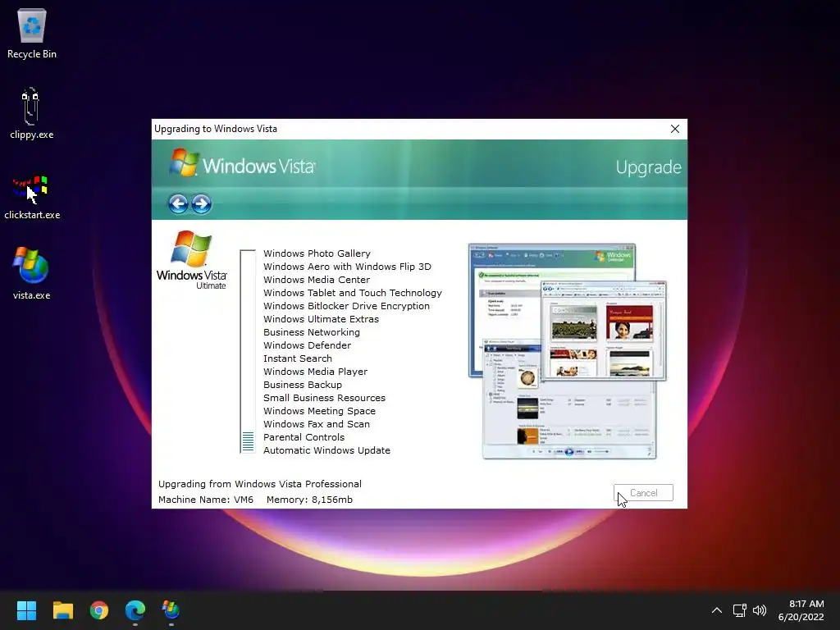Screen dimensions: 840x630
Task: Click 'Automatic Windows Update' text
Action: tap(326, 450)
